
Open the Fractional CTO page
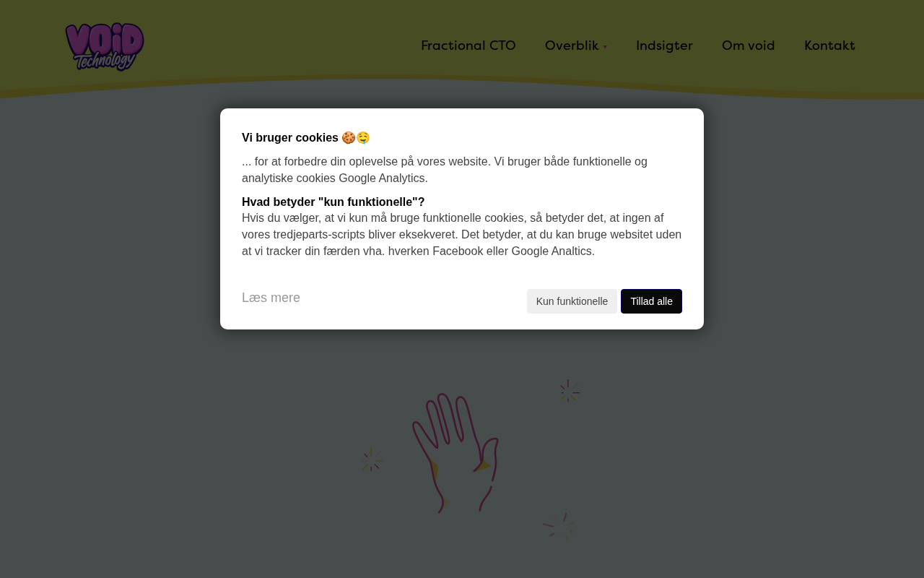click(x=468, y=46)
